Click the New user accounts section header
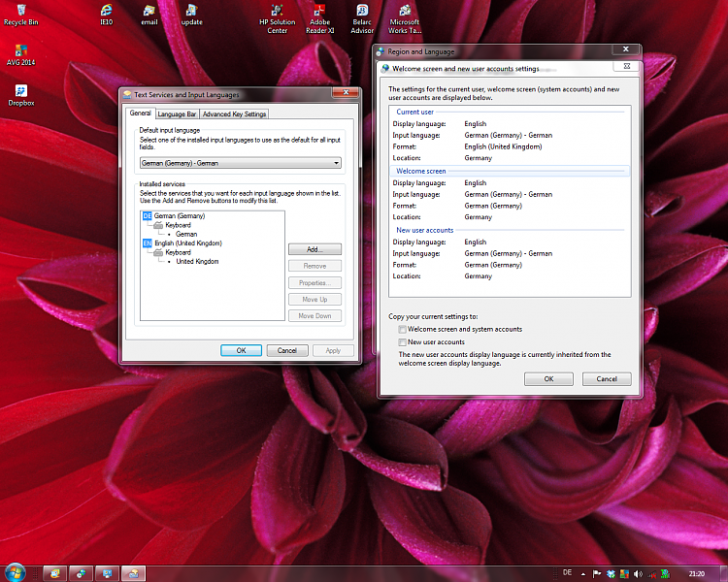 point(424,230)
